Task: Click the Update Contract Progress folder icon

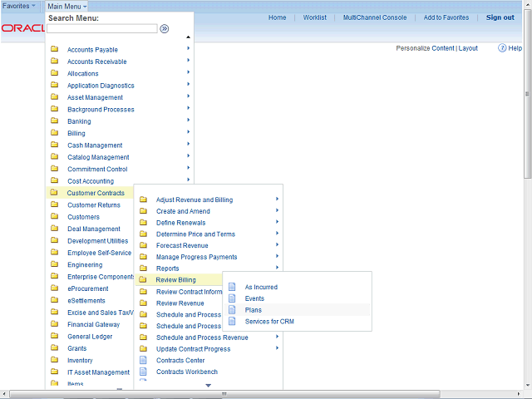Action: 143,349
